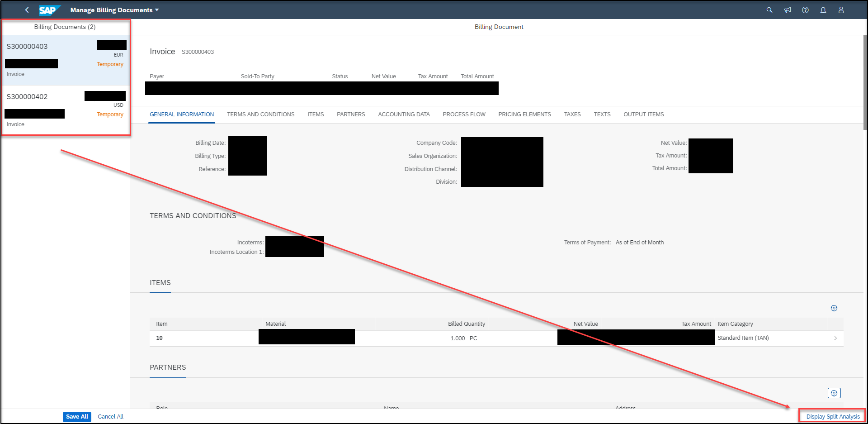Switch to Partners tab
Screen dimensions: 868x424
click(x=351, y=114)
